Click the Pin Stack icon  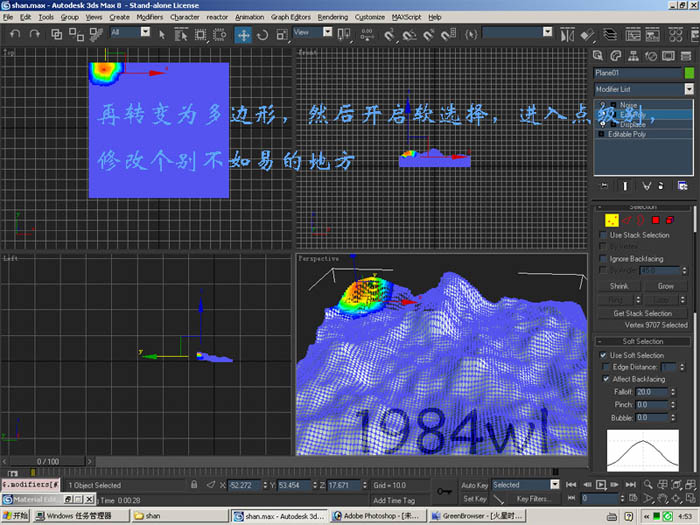604,186
